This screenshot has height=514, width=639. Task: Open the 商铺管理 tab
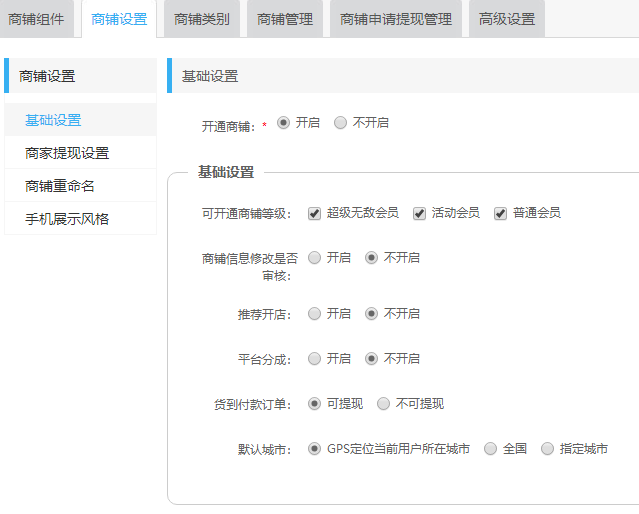point(285,19)
